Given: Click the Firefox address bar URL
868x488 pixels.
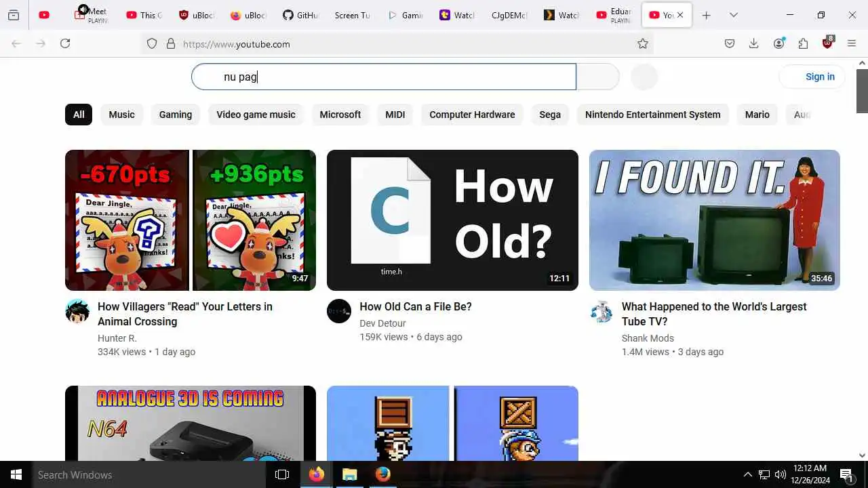Looking at the screenshot, I should pyautogui.click(x=237, y=44).
